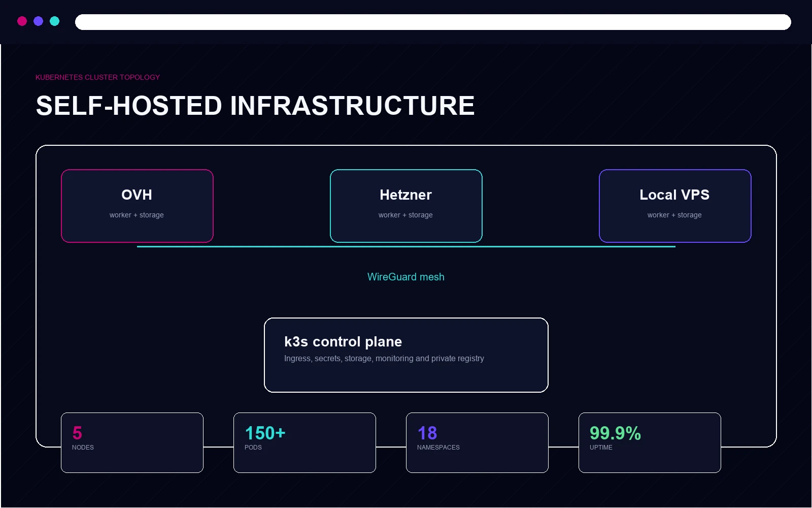Click the 18 Namespaces stat card
Screen dimensions: 812x508
point(477,442)
